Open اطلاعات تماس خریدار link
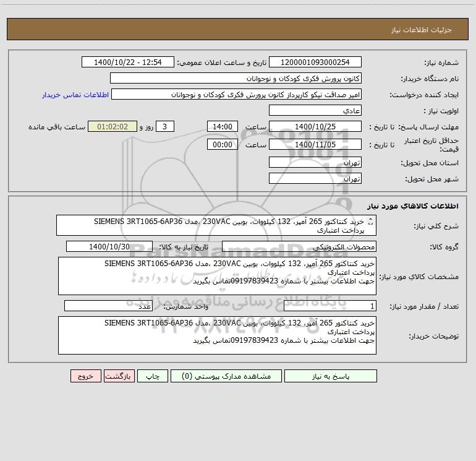 click(x=75, y=95)
